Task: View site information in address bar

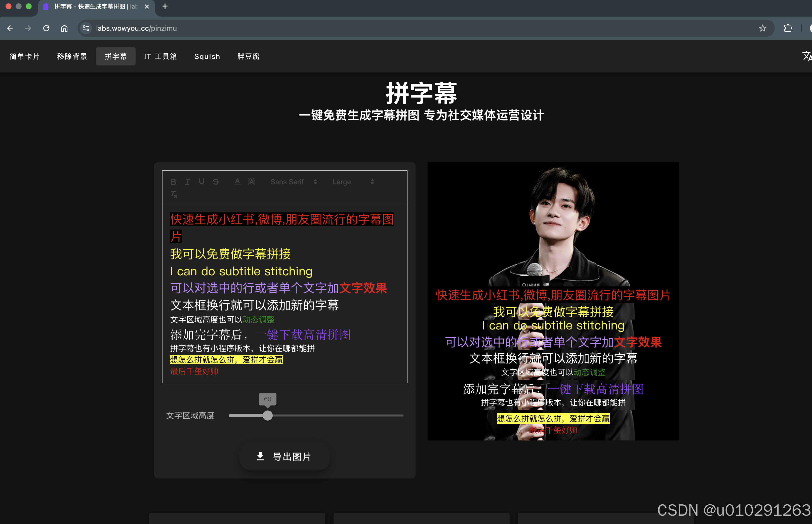Action: point(86,28)
